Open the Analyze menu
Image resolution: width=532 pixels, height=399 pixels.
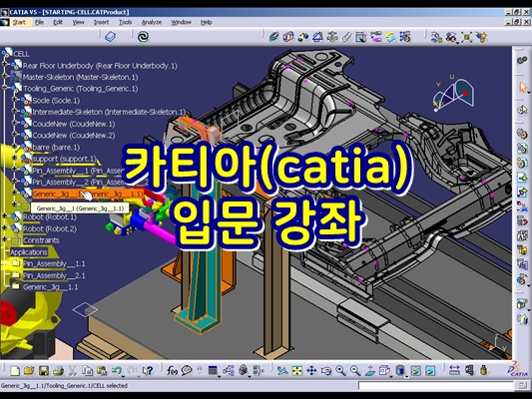pyautogui.click(x=152, y=22)
